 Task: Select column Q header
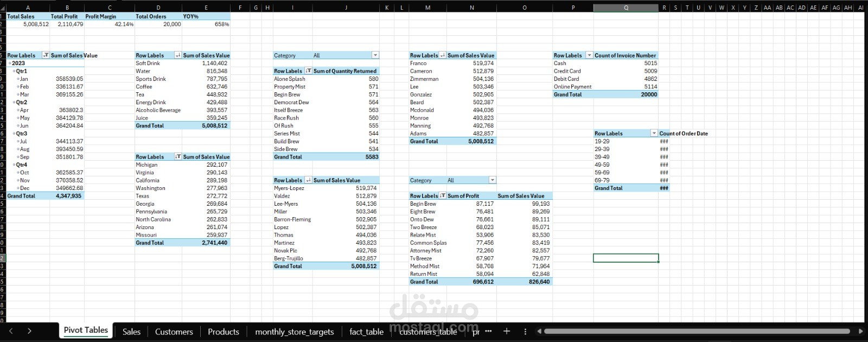[626, 8]
